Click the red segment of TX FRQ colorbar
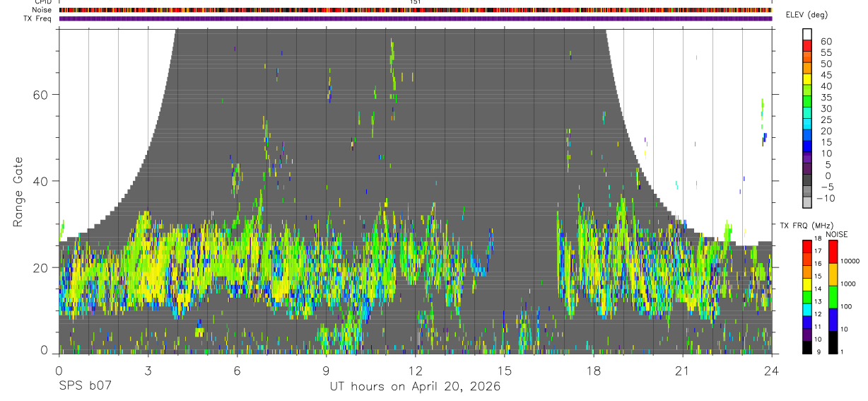This screenshot has width=868, height=401. [x=807, y=245]
